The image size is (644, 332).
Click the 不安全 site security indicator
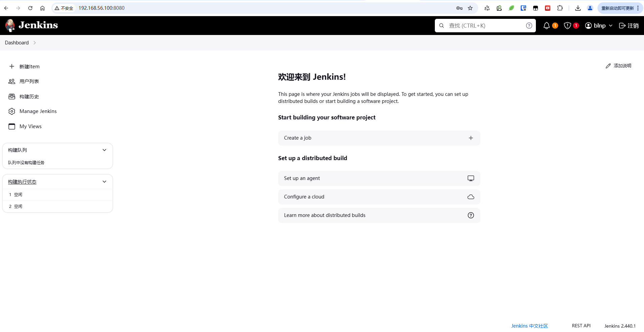(64, 8)
